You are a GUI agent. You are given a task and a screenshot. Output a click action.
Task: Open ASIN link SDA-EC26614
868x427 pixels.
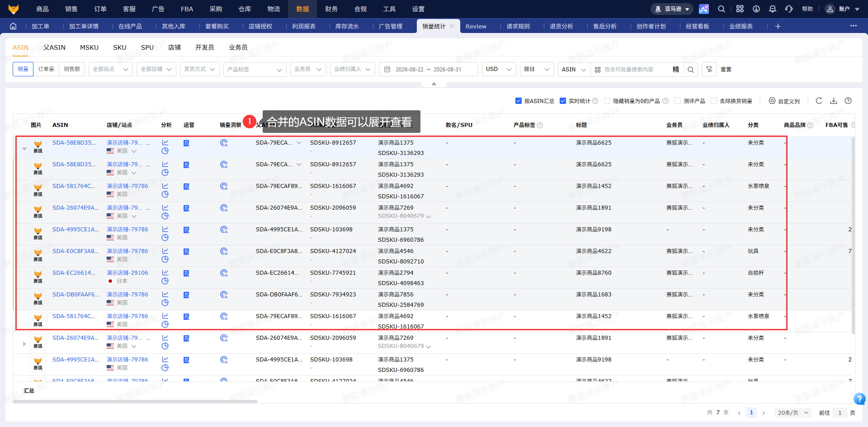(74, 272)
